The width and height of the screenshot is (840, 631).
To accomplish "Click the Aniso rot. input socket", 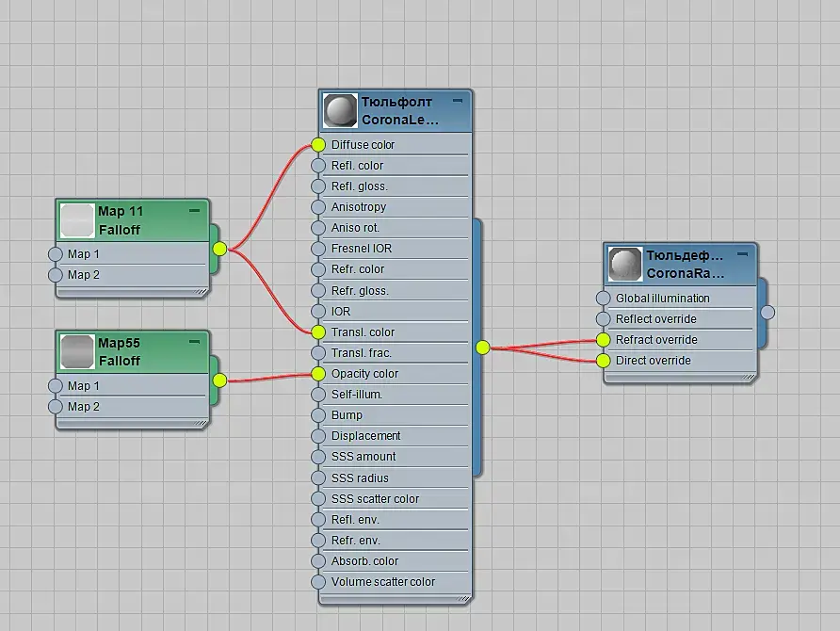I will tap(318, 228).
